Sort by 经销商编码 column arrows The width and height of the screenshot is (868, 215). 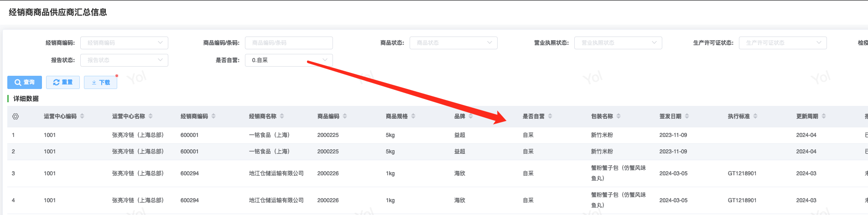coord(213,116)
